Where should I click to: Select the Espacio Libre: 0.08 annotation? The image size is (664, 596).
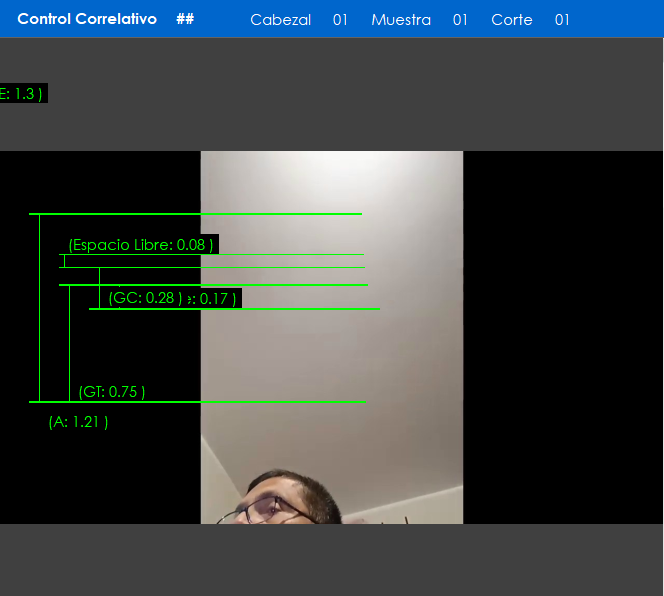tap(140, 245)
